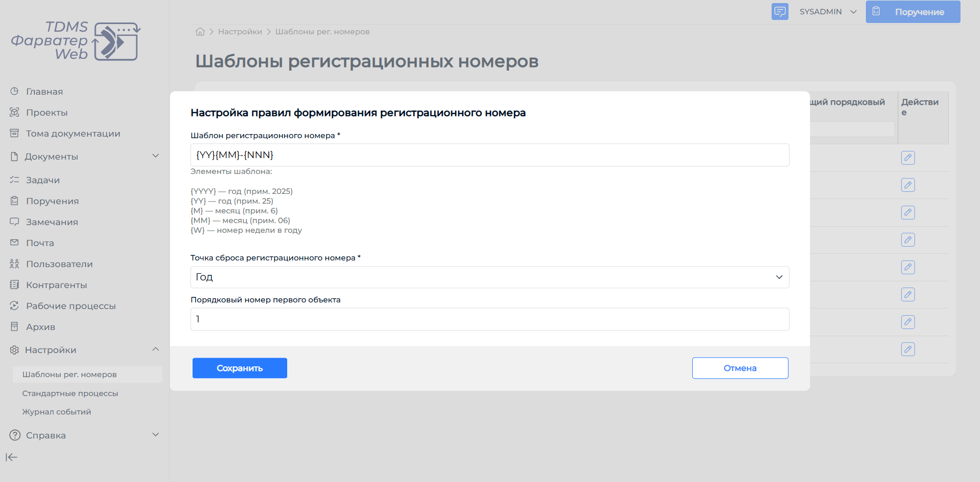
Task: Click the home breadcrumb icon
Action: click(200, 32)
